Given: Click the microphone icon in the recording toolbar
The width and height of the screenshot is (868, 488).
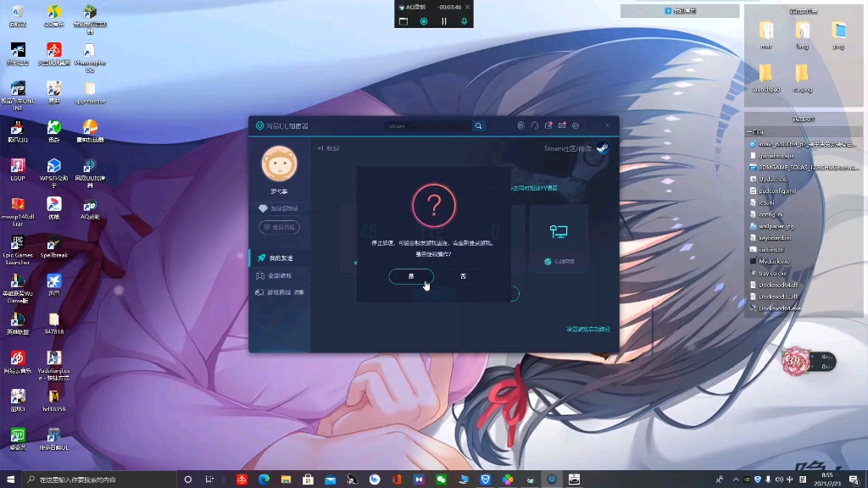Looking at the screenshot, I should (x=464, y=19).
